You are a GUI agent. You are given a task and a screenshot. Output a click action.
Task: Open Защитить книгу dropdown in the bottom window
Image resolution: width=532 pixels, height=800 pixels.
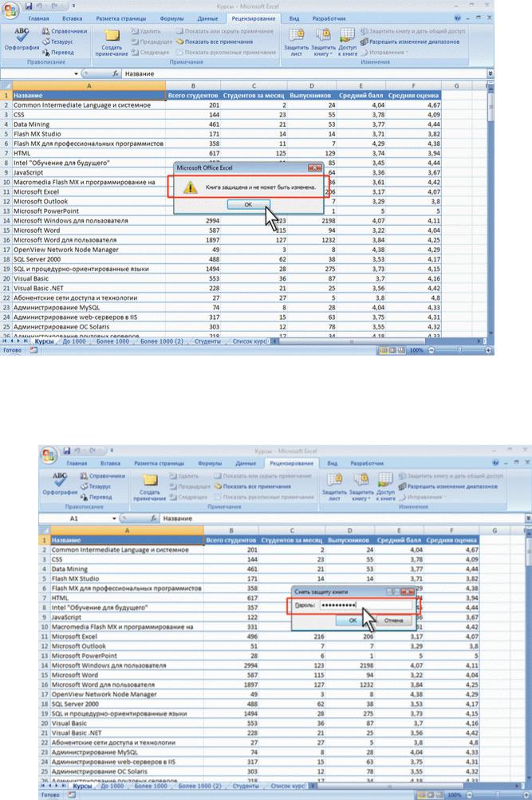pos(361,487)
